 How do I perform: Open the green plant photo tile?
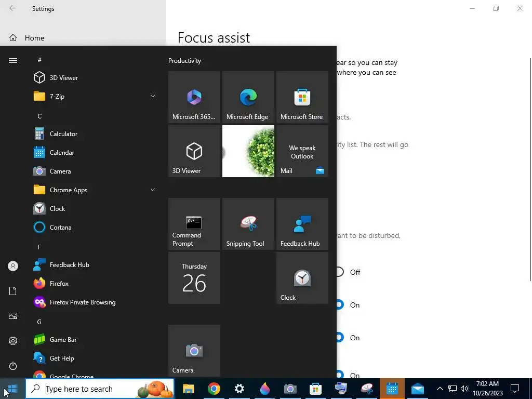point(248,151)
